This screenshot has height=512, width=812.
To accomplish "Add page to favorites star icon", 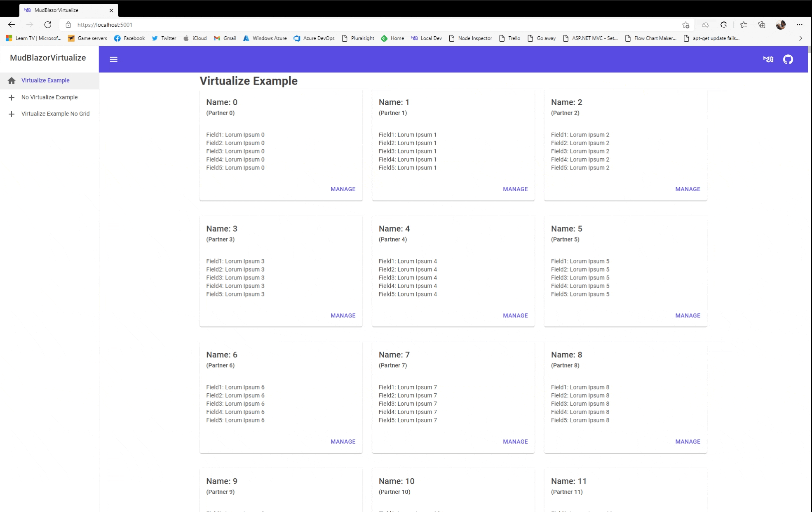I will tap(685, 25).
